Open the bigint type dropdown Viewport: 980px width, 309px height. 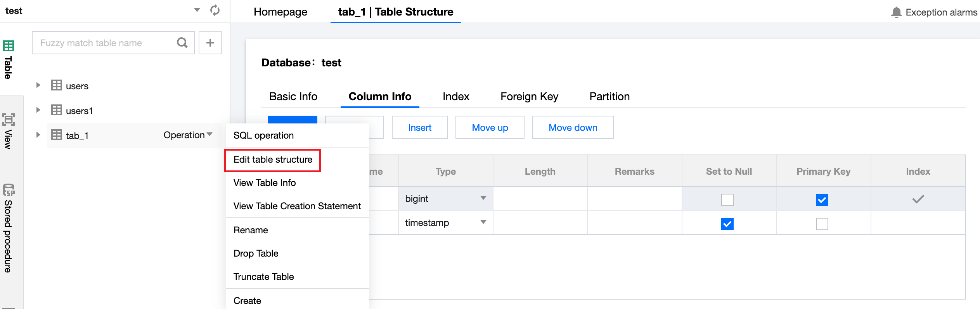click(x=483, y=198)
